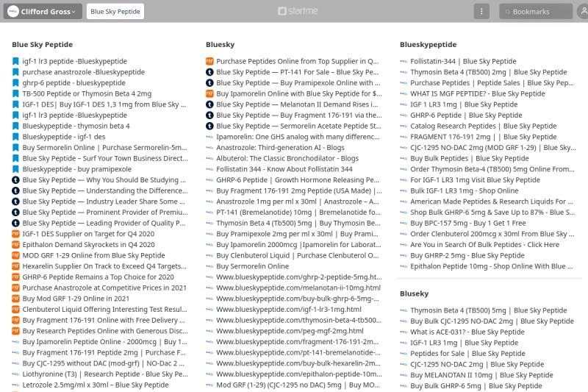Viewport: 588px width, 392px height.
Task: Open the Blue Sky Peptide widget header
Action: (43, 45)
